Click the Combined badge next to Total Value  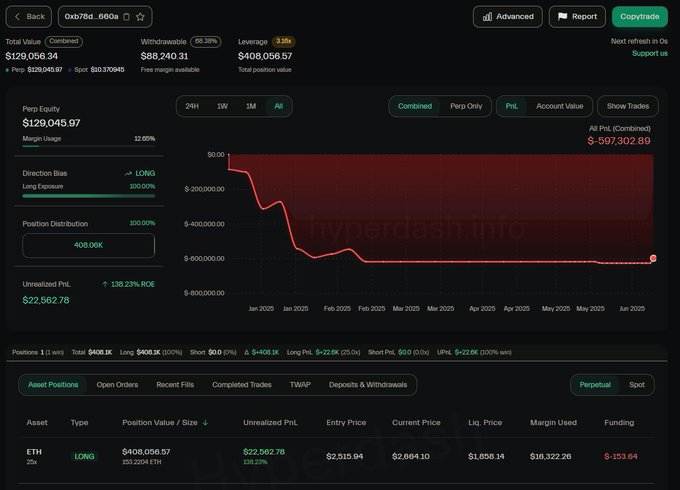pyautogui.click(x=64, y=41)
